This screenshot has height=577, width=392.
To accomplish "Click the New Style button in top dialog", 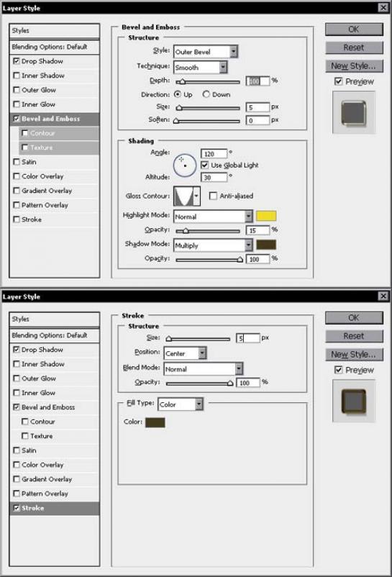I will tap(354, 66).
